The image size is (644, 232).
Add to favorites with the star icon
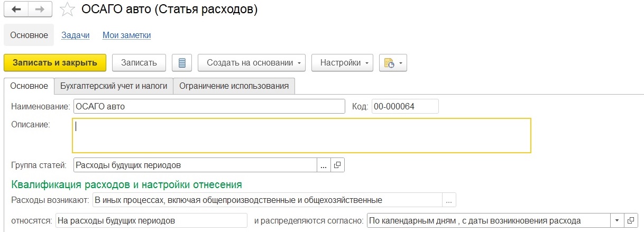coord(67,10)
